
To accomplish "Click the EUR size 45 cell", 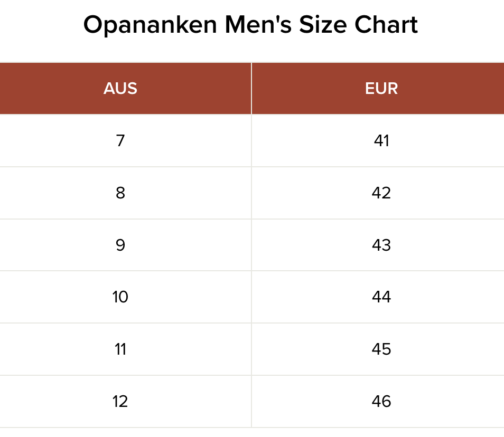I will click(381, 349).
